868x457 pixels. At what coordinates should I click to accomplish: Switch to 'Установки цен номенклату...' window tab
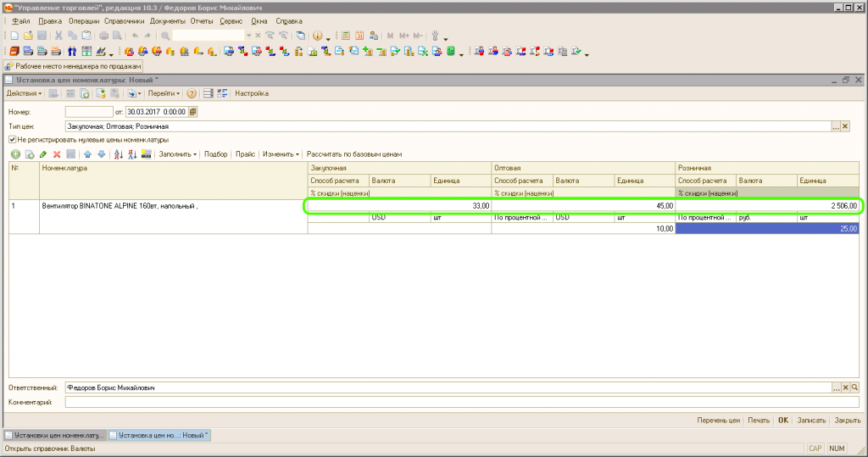point(55,436)
